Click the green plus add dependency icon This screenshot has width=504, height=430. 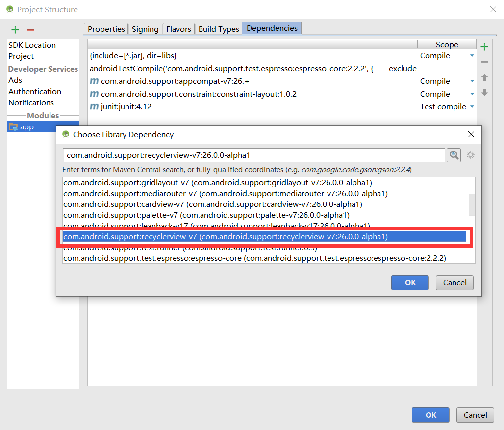484,47
